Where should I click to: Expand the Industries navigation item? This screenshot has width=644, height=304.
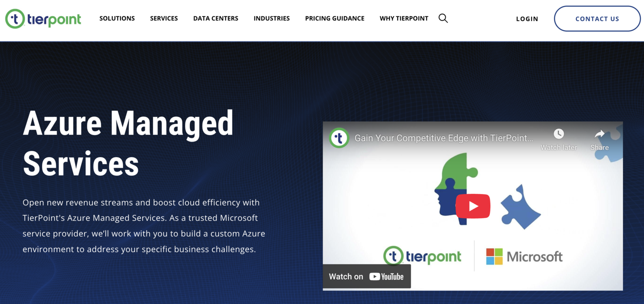click(x=272, y=18)
